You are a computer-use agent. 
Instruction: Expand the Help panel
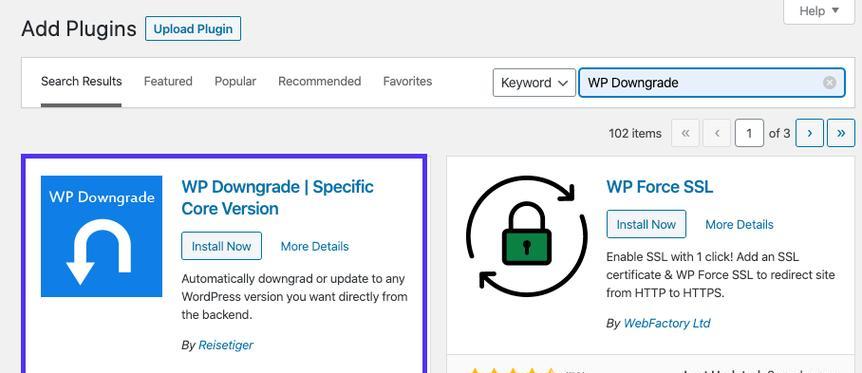click(819, 11)
